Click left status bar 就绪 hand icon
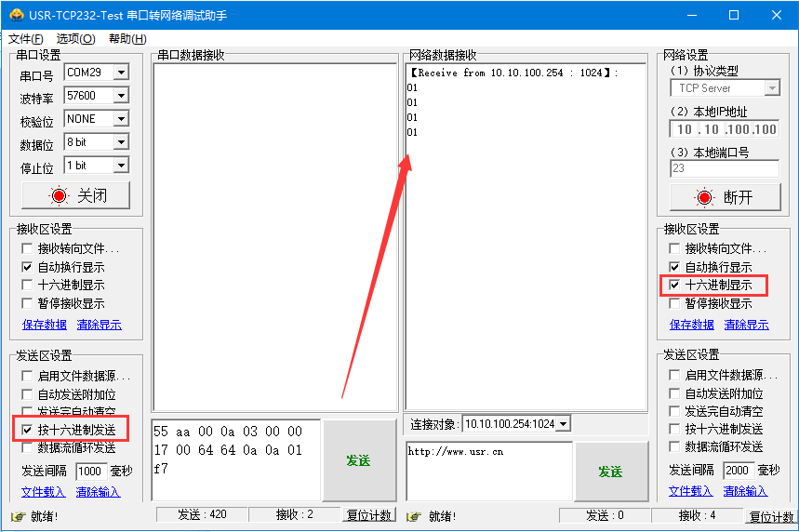This screenshot has width=799, height=532. 17,516
